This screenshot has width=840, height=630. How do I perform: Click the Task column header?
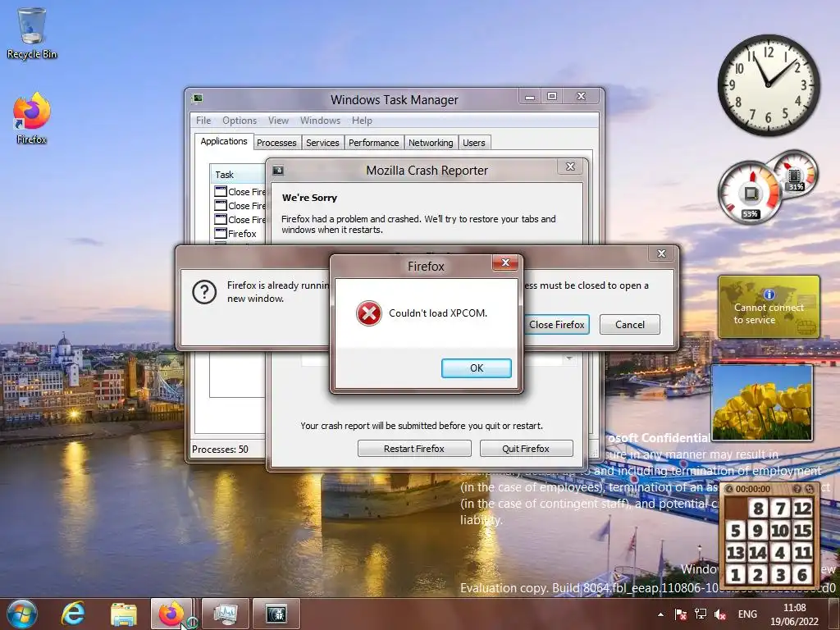coord(238,175)
